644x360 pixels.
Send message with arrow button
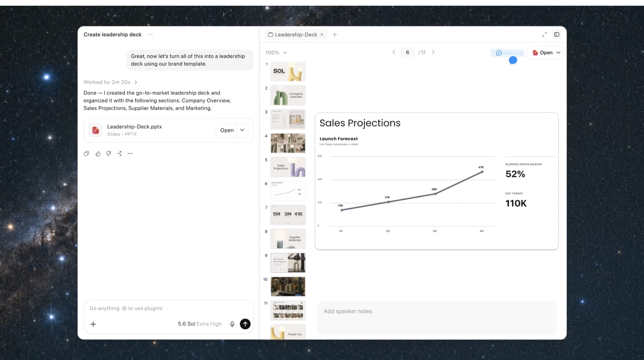[x=245, y=324]
